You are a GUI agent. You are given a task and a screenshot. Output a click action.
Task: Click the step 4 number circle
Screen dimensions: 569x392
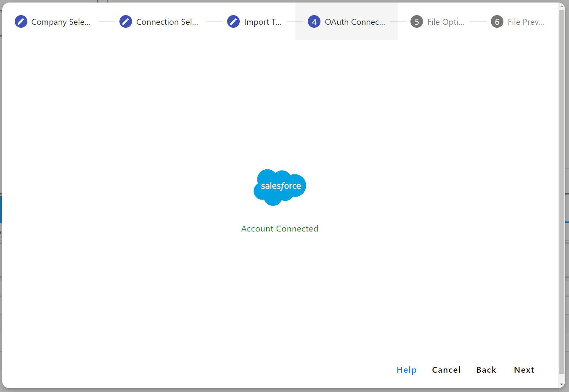tap(314, 21)
